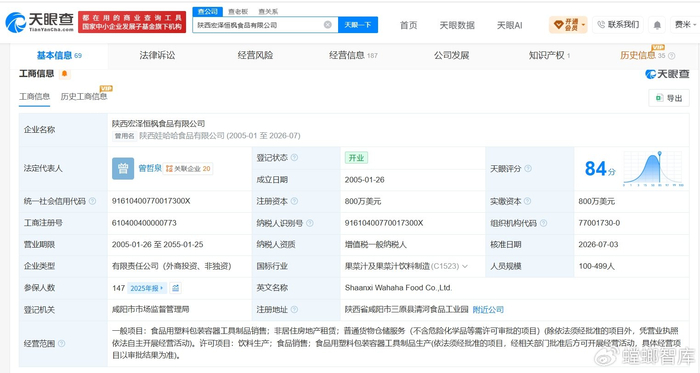Image resolution: width=700 pixels, height=373 pixels.
Task: Open 天眼AI link
Action: (x=509, y=25)
